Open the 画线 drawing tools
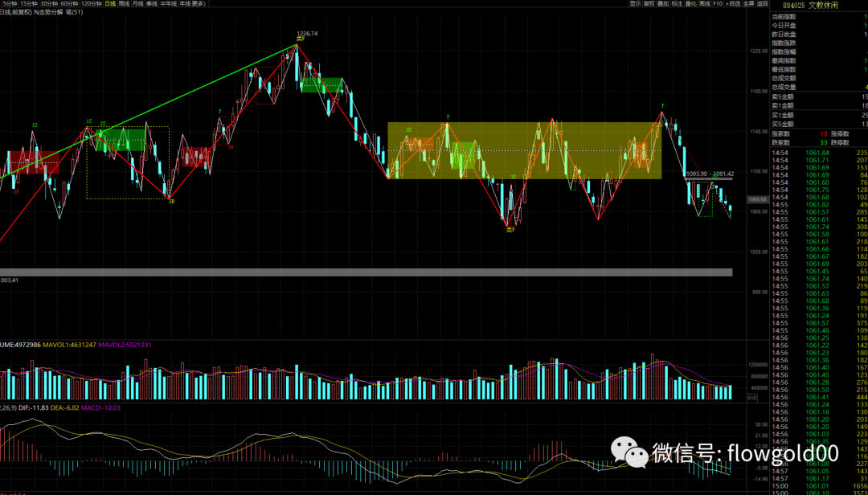Screen dimensions: 868x495 [x=705, y=3]
